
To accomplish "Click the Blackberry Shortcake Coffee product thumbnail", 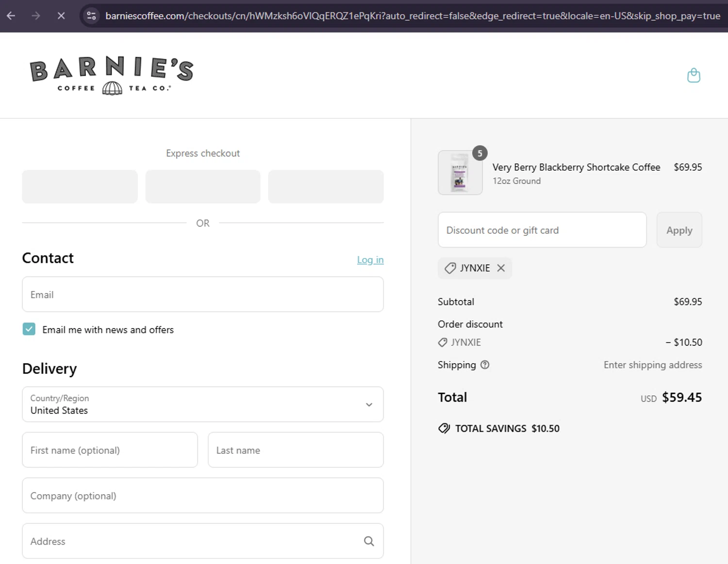I will tap(460, 173).
